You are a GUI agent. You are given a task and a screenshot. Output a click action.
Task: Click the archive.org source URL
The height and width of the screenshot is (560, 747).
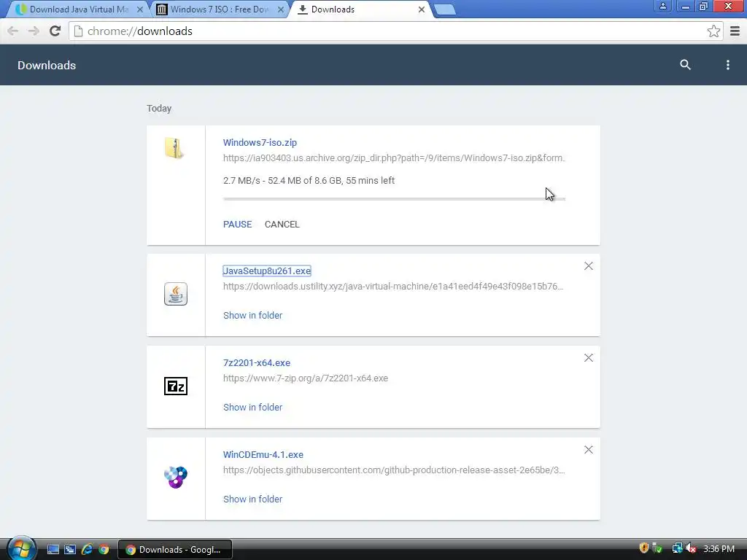(x=394, y=158)
